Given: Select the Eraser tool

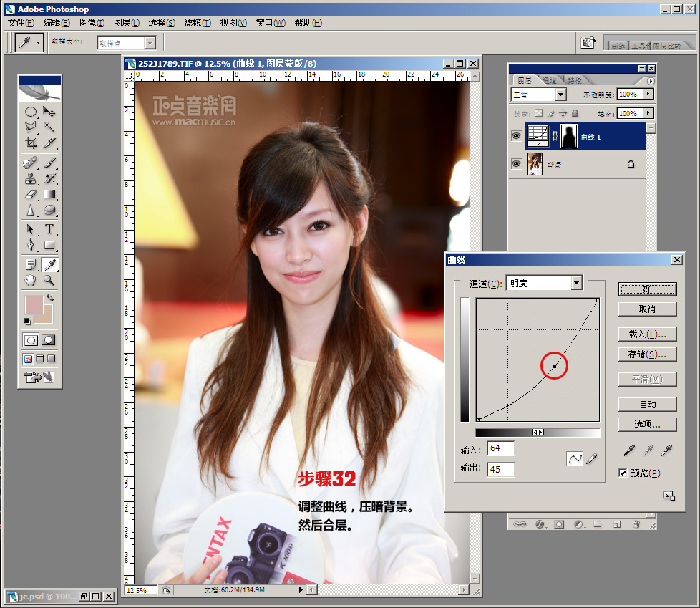Looking at the screenshot, I should pyautogui.click(x=31, y=195).
